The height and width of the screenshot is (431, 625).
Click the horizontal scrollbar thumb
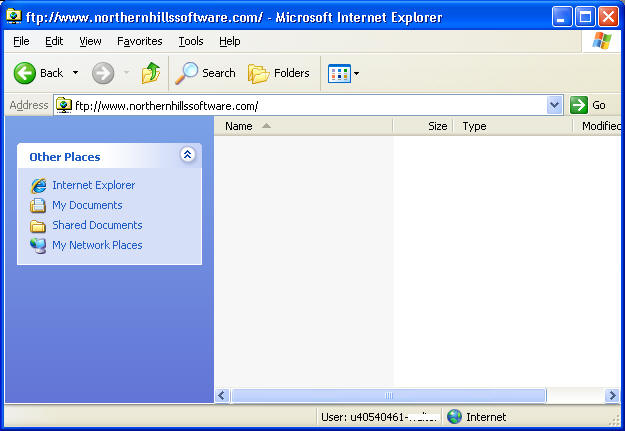click(388, 396)
